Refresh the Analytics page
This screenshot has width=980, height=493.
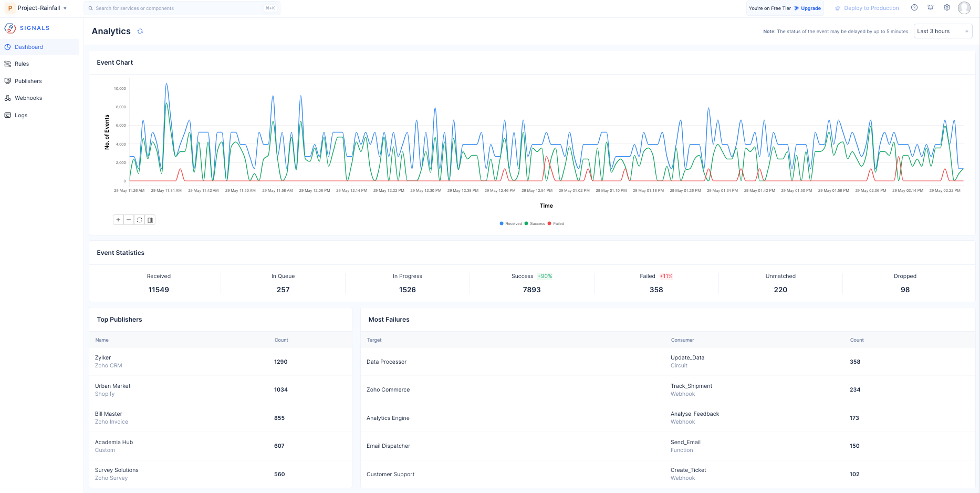pyautogui.click(x=140, y=32)
